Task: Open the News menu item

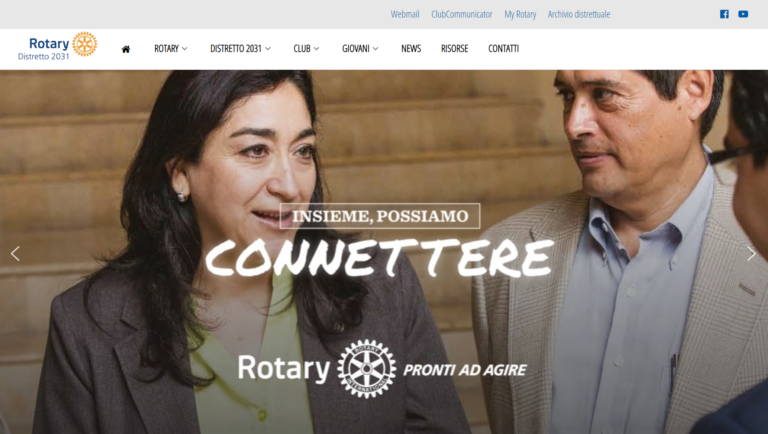Action: coord(411,48)
